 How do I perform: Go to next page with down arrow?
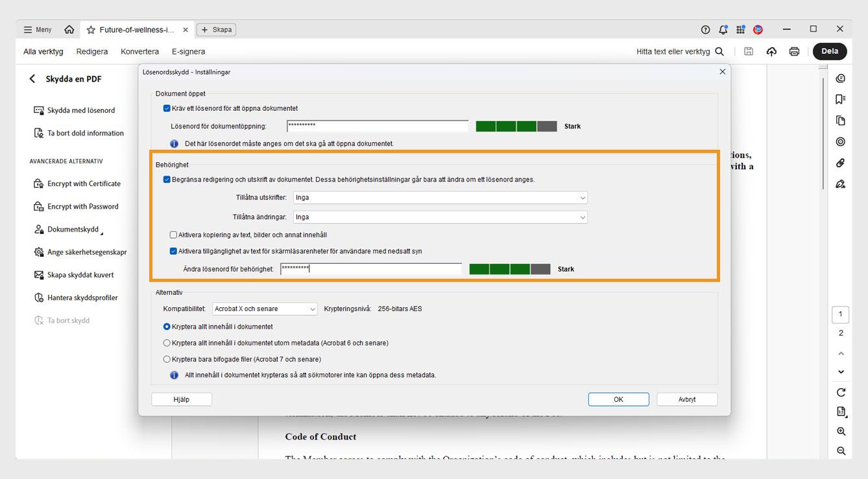841,372
